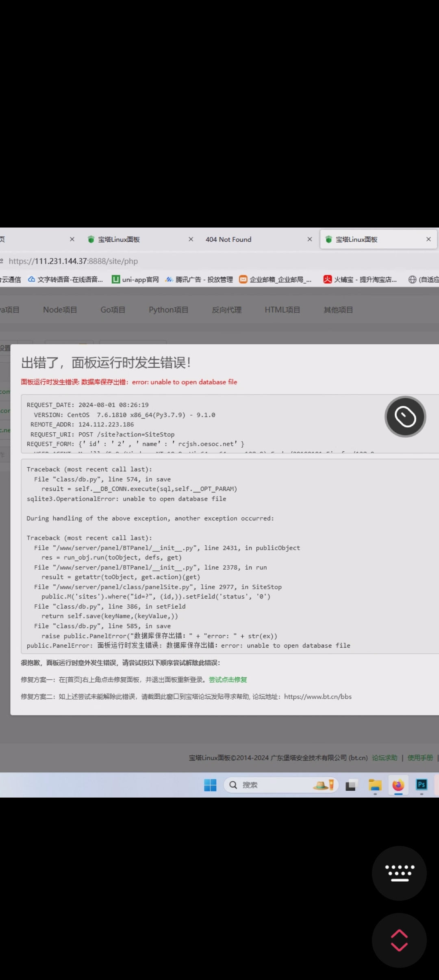Click the red error message text
Screen dimensions: 439x980
tap(129, 382)
